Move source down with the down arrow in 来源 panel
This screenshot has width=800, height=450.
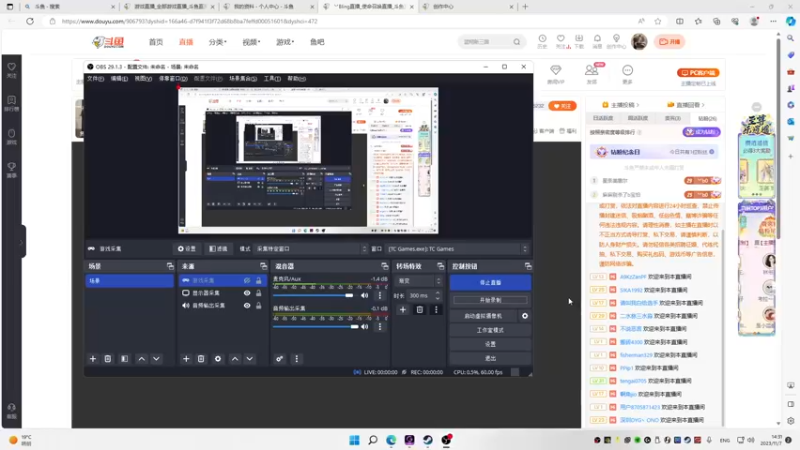[249, 359]
